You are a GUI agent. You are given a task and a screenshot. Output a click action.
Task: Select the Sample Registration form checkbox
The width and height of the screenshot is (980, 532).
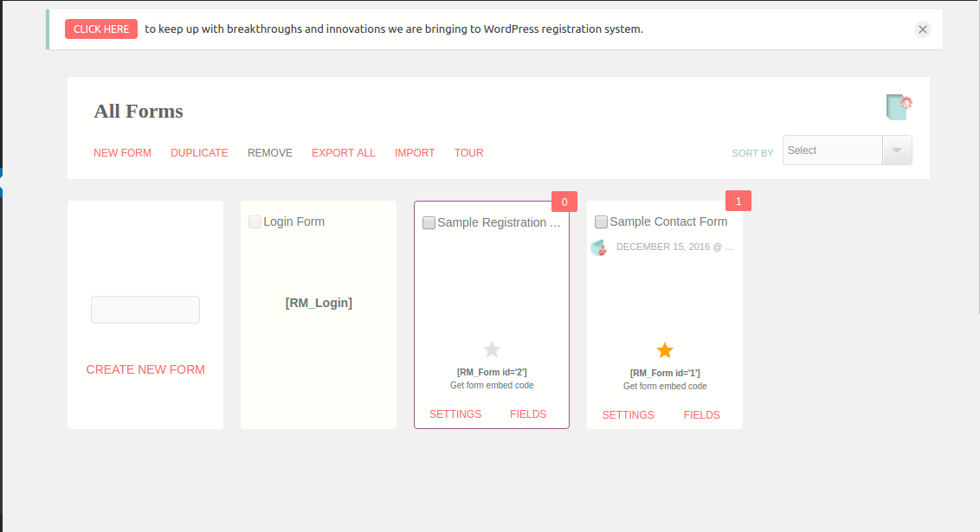click(x=429, y=222)
